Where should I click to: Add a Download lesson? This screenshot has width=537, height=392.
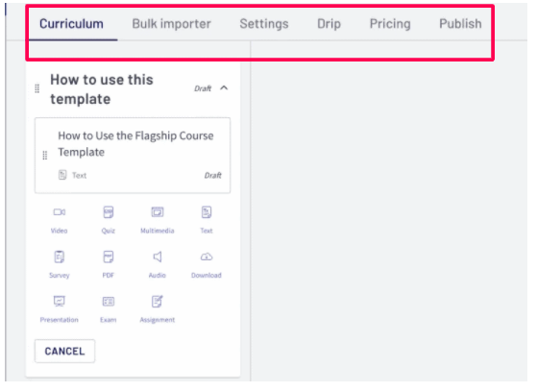click(x=207, y=264)
